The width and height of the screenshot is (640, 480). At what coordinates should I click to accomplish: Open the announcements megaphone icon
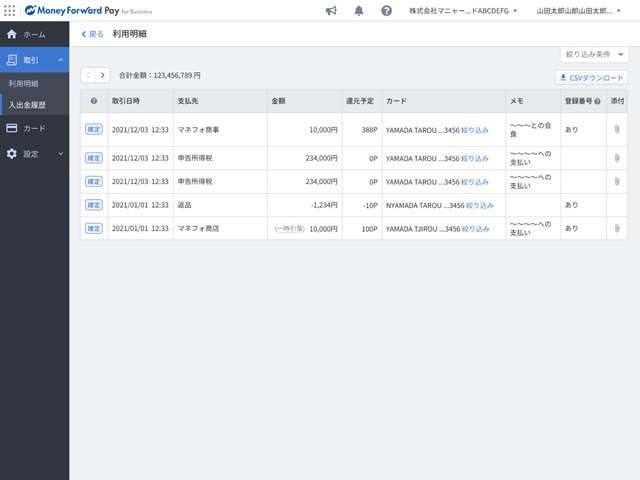click(331, 11)
